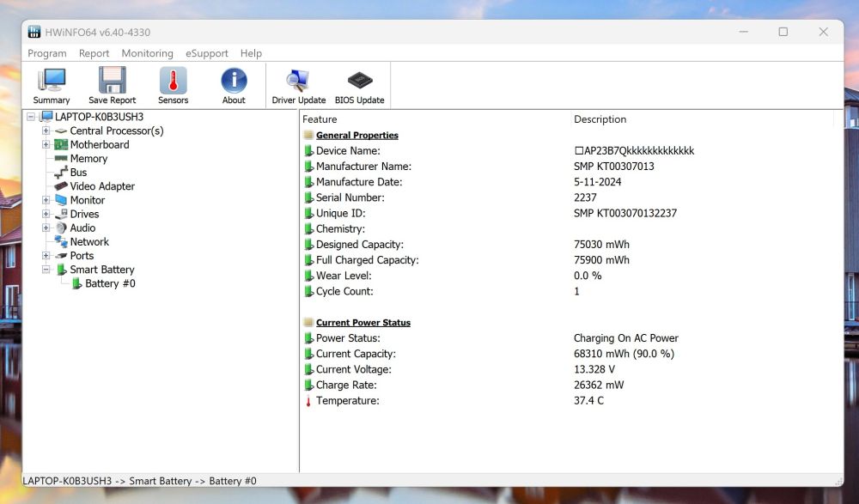Launch the Driver Update tool
Image resolution: width=859 pixels, height=504 pixels.
tap(298, 82)
